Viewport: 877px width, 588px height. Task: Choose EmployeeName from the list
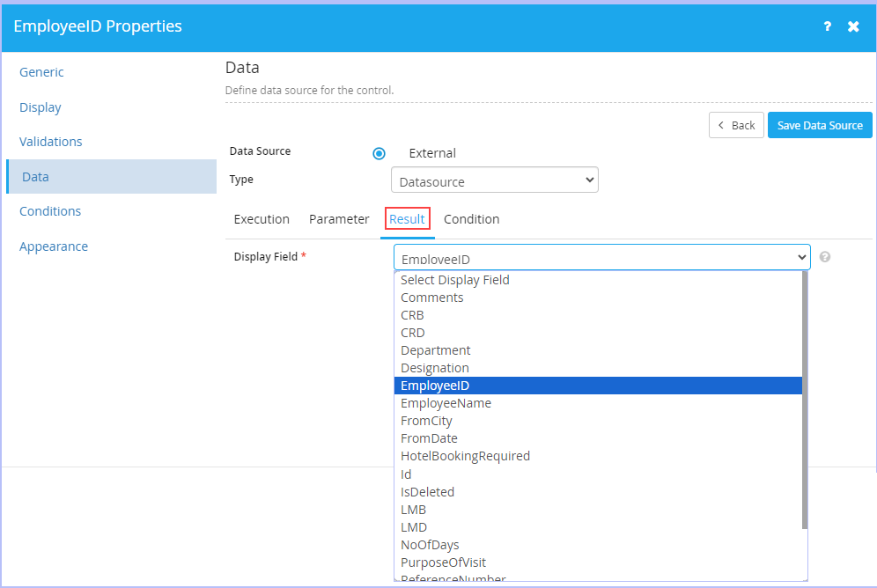598,403
